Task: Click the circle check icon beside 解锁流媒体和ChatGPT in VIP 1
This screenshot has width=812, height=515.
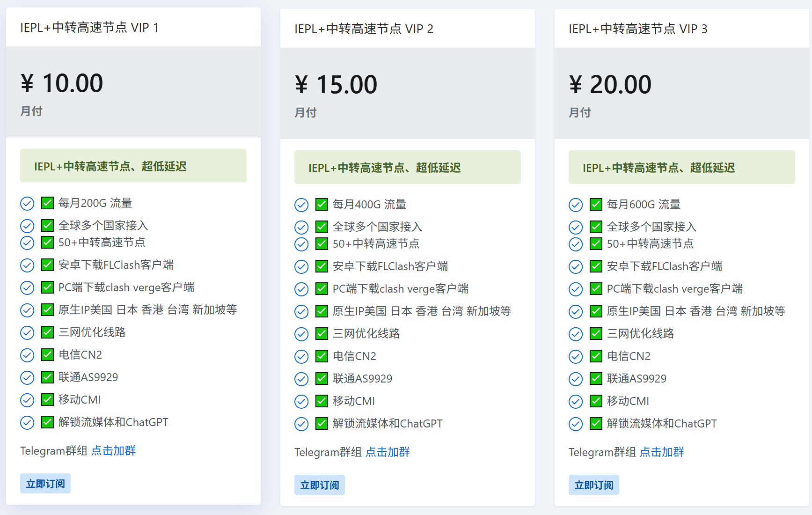Action: tap(27, 423)
